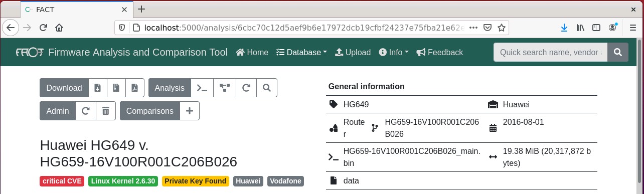
Task: Click the magnifier icon beside Analysis
Action: [x=267, y=88]
